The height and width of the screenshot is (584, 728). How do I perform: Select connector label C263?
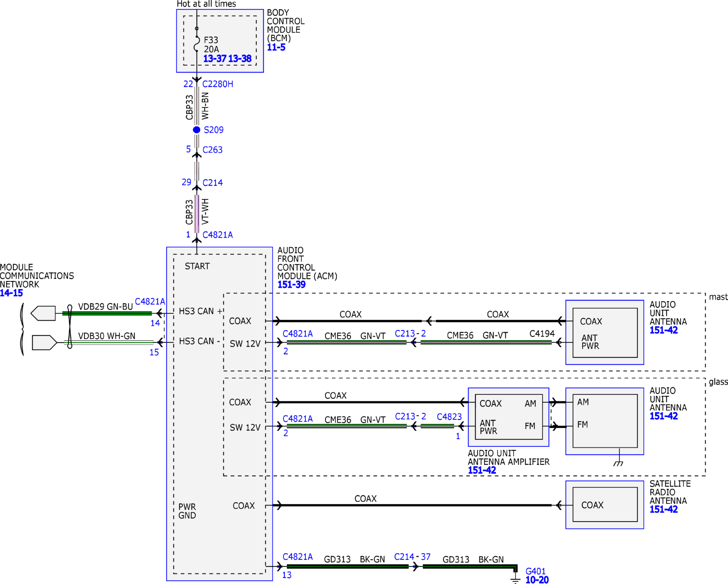(x=212, y=150)
